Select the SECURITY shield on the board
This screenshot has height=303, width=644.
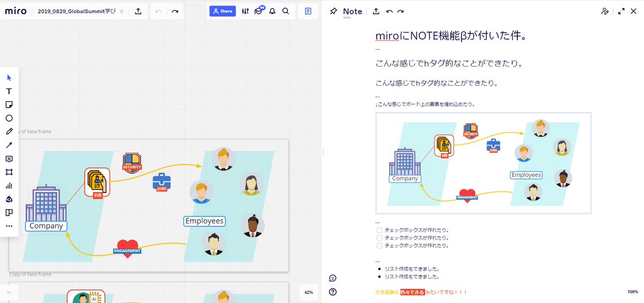point(132,164)
